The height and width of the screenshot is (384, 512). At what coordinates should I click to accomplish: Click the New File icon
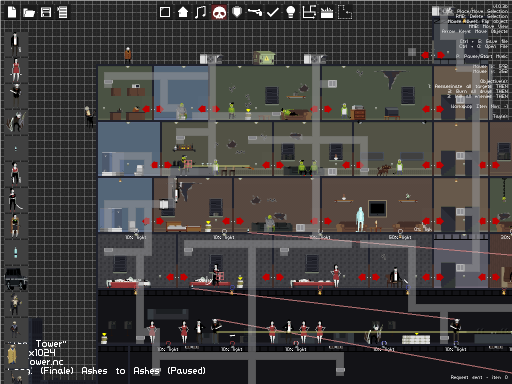click(x=12, y=12)
